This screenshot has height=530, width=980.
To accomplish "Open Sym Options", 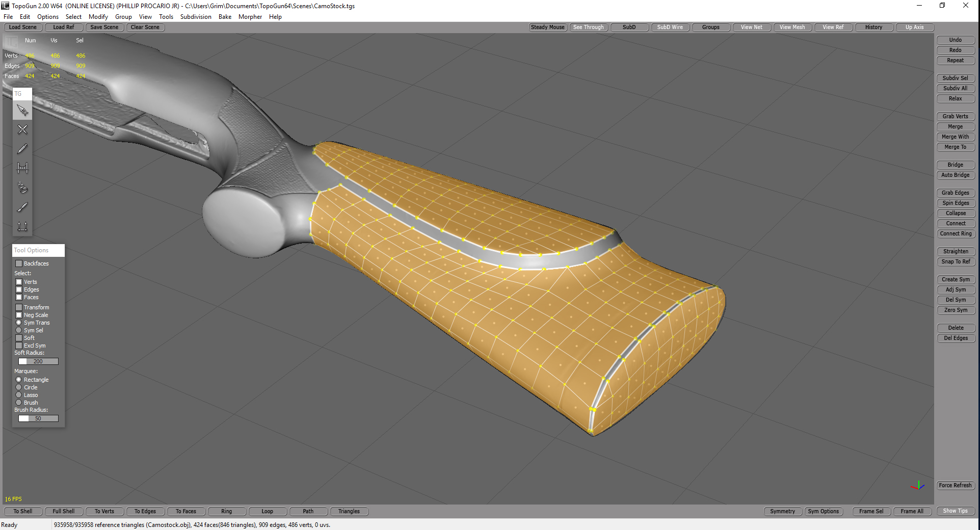I will tap(824, 511).
